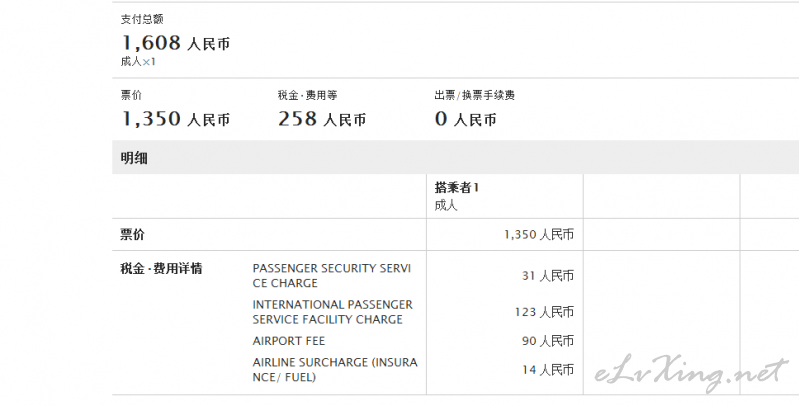The height and width of the screenshot is (406, 799).
Task: Click the 成人 label under 搭乘者1
Action: click(446, 205)
